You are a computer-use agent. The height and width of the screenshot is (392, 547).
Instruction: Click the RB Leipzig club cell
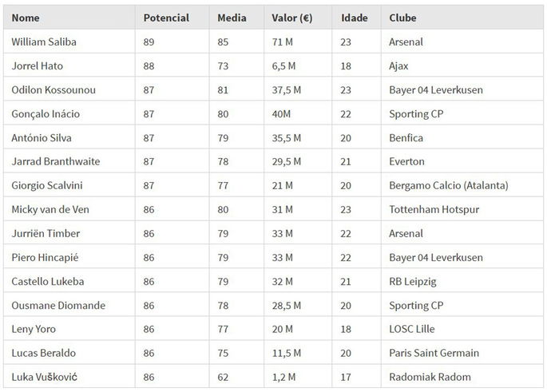413,281
